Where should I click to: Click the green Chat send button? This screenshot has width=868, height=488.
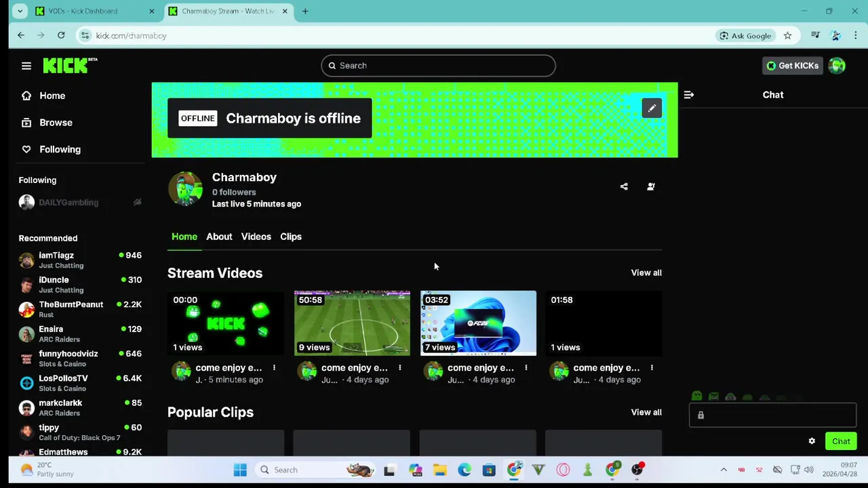click(841, 441)
